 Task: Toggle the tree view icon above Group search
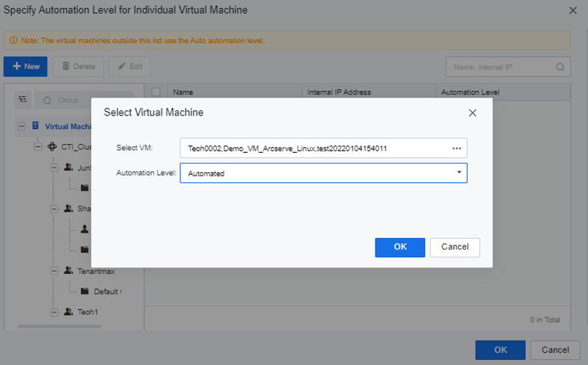(23, 99)
